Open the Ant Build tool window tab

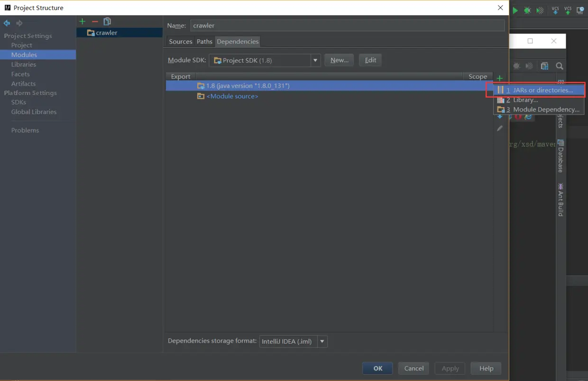tap(560, 200)
